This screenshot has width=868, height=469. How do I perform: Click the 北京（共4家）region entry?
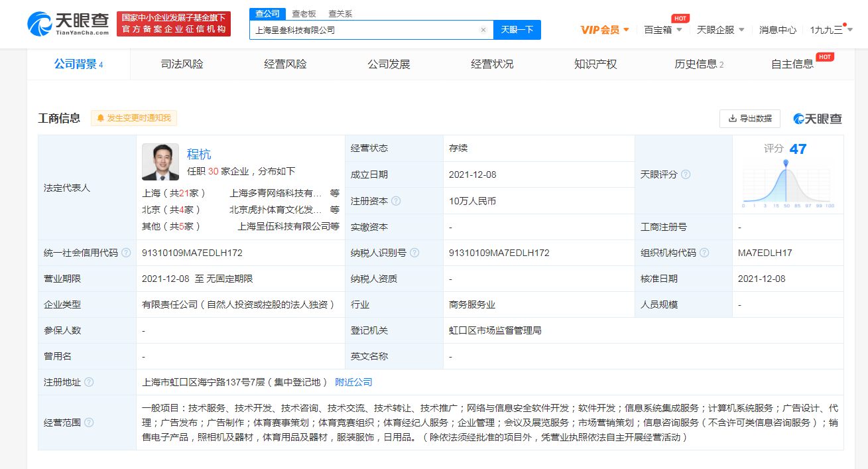(171, 210)
